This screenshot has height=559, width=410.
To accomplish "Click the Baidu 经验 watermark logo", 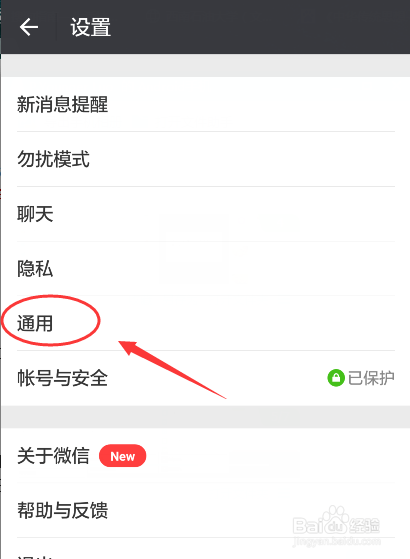I will click(336, 522).
